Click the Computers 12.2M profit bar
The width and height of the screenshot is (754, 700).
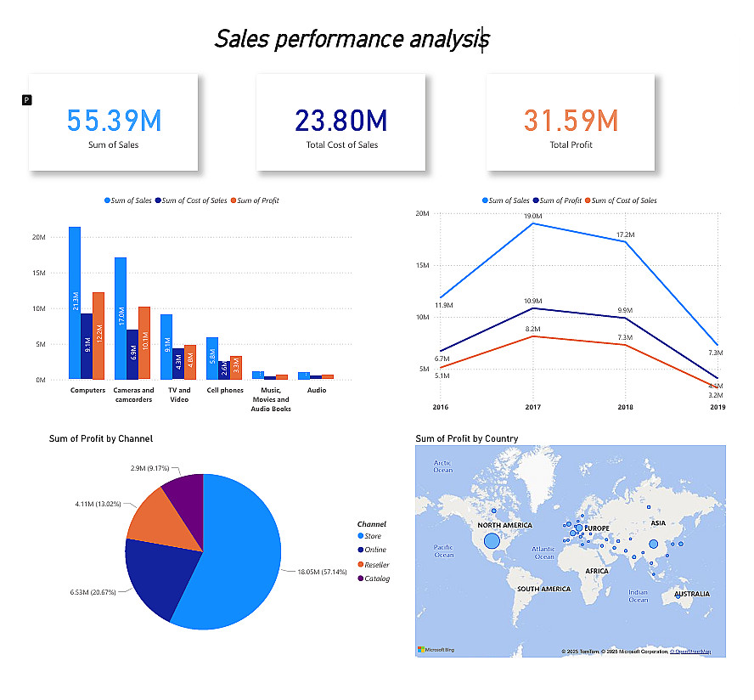click(98, 336)
